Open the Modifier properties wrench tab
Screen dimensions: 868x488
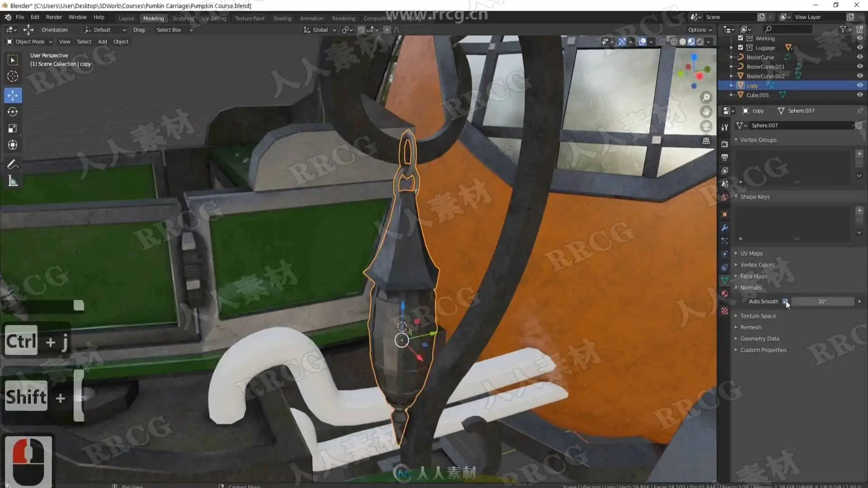(x=725, y=228)
